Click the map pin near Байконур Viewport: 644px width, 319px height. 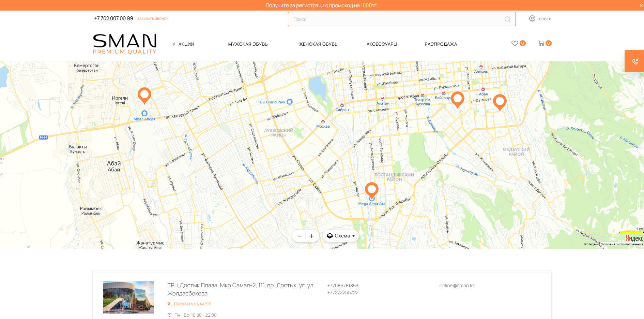pyautogui.click(x=458, y=100)
